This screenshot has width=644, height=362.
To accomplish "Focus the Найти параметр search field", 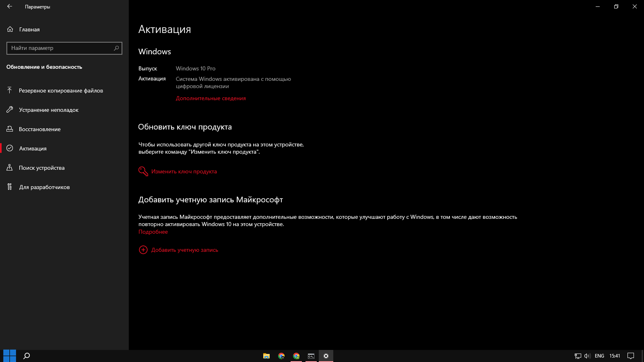I will point(64,48).
